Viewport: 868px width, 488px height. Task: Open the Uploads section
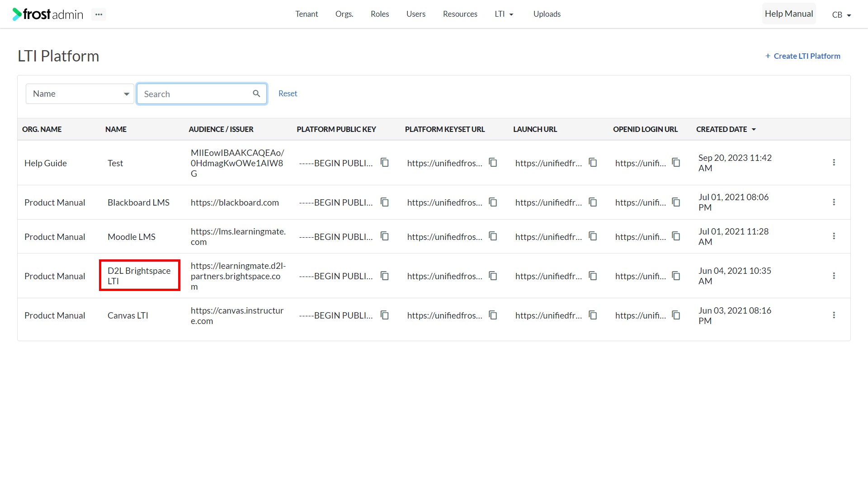coord(547,14)
